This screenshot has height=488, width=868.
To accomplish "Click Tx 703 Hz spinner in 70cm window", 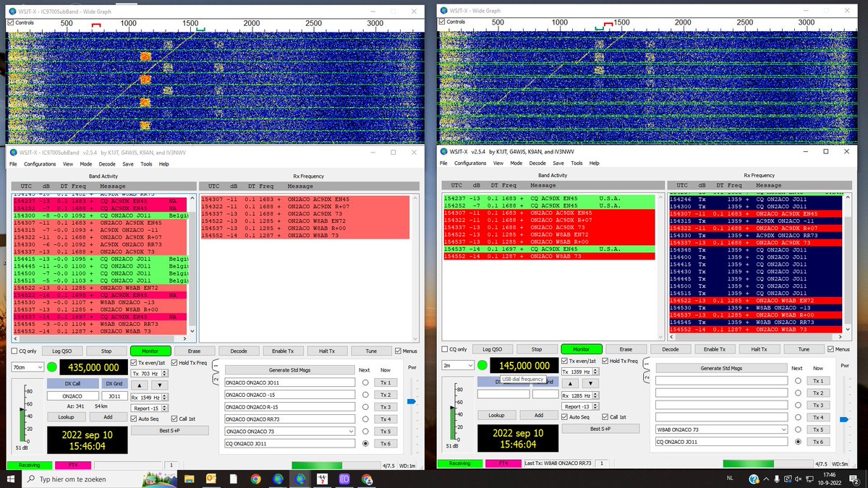I will click(150, 373).
